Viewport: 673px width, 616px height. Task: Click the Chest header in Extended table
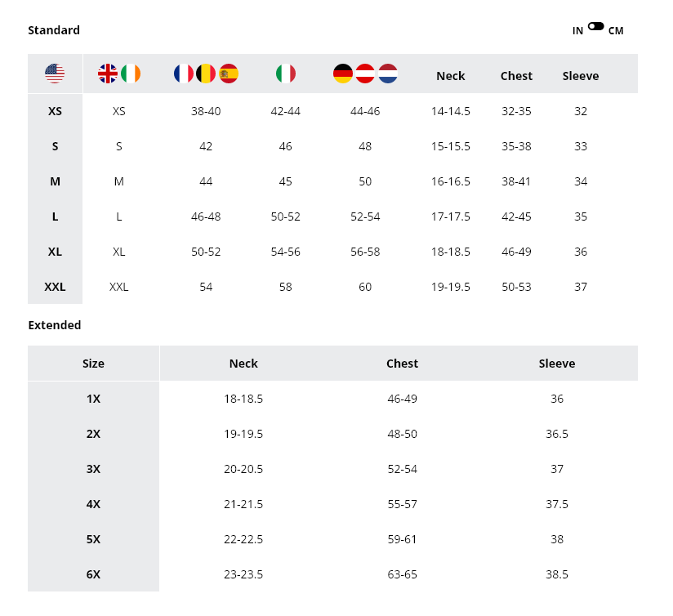click(402, 364)
